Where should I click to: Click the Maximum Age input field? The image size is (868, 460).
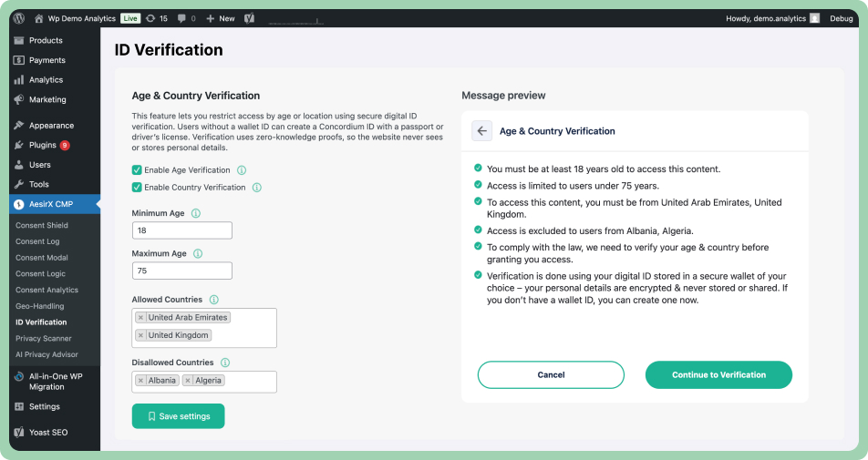click(182, 271)
